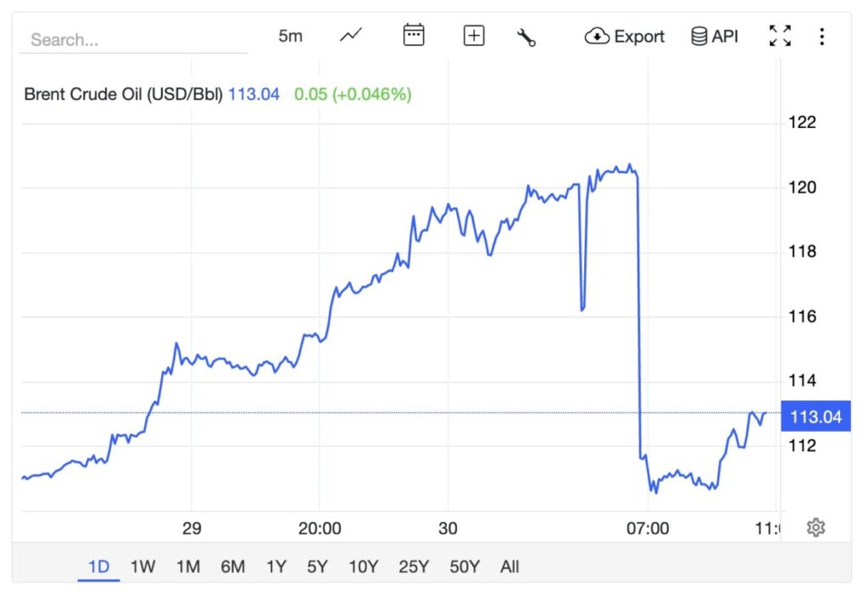868x592 pixels.
Task: Open the 5m interval dropdown
Action: tap(290, 36)
